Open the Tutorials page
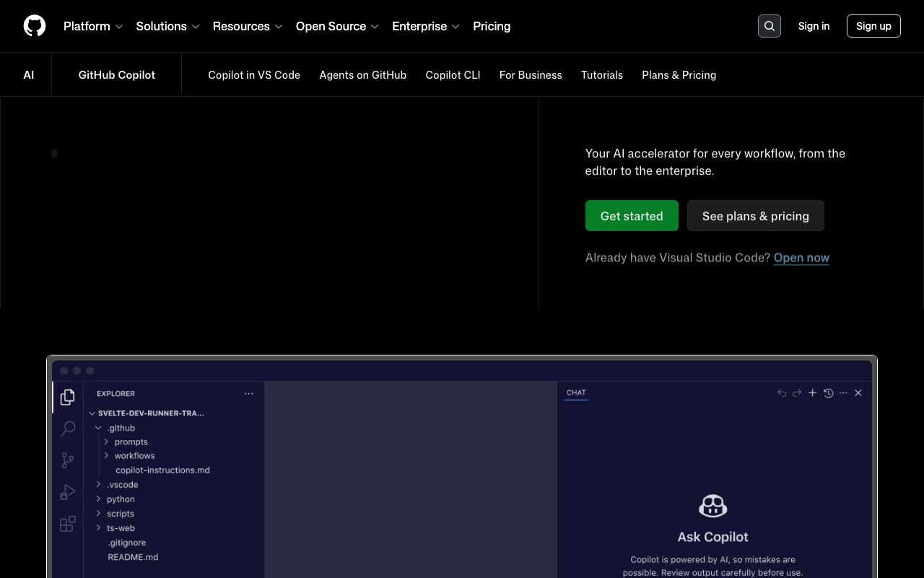Image resolution: width=924 pixels, height=578 pixels. (x=602, y=75)
